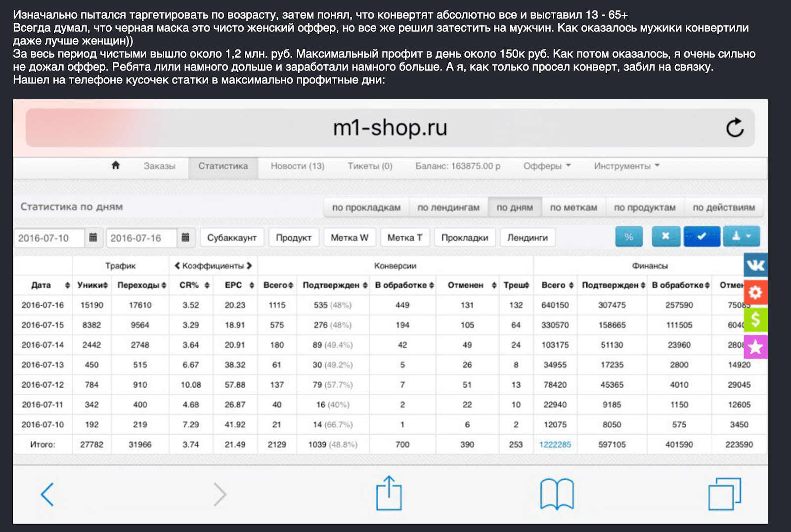
Task: Open the calendar picker next to 2016-07-10
Action: click(92, 238)
